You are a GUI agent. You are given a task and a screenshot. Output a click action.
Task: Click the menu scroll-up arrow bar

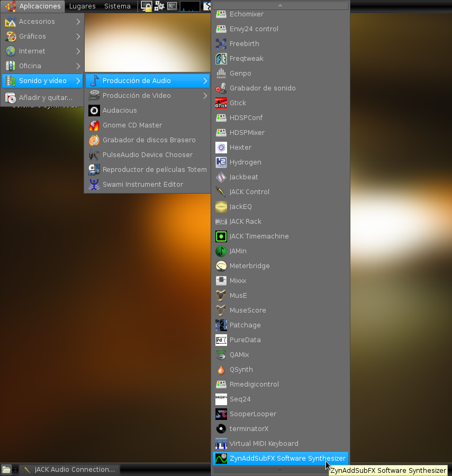[281, 5]
